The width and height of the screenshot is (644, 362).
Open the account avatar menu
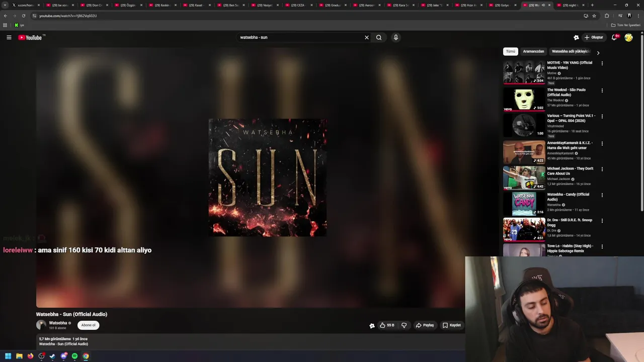click(x=628, y=37)
